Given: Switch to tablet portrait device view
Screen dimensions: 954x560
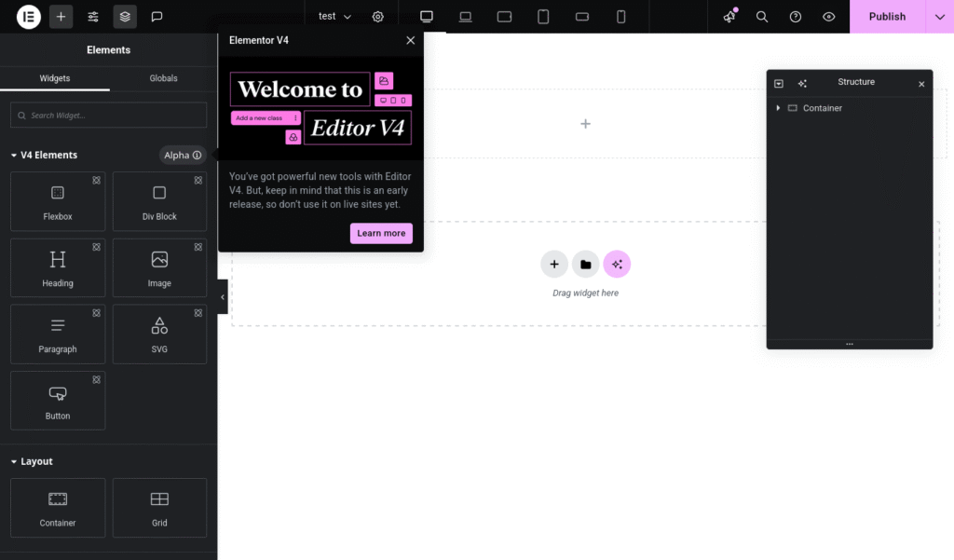Looking at the screenshot, I should coord(543,17).
